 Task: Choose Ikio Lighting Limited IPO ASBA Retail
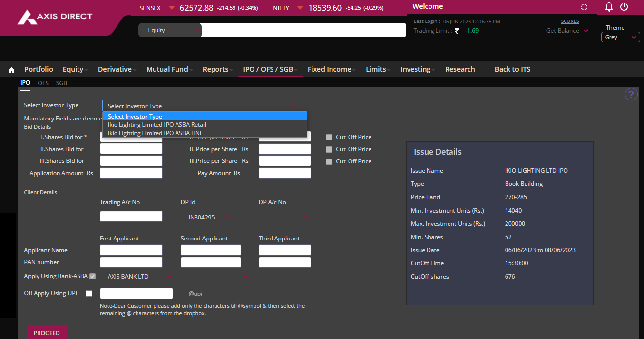156,125
